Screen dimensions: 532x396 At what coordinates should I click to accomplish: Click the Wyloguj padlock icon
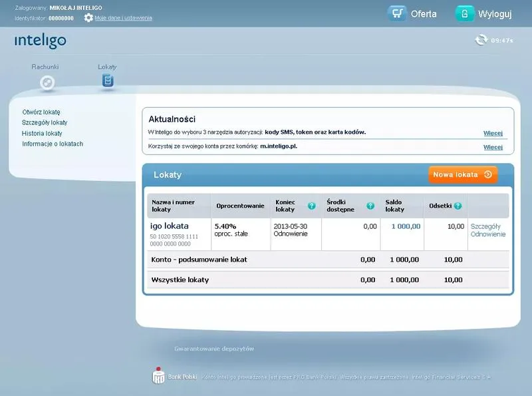(x=464, y=13)
